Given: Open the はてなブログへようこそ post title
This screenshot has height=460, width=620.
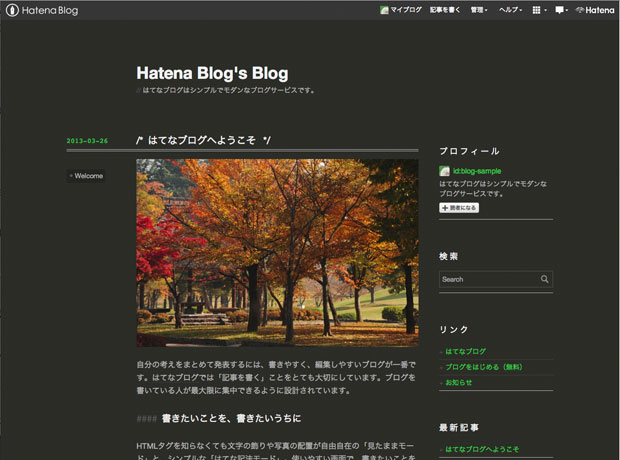Looking at the screenshot, I should (202, 140).
